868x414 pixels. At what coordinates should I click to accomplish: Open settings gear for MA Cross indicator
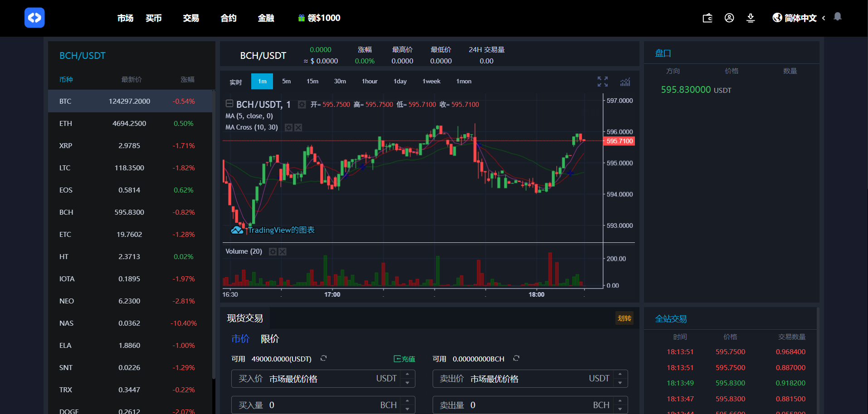point(288,128)
